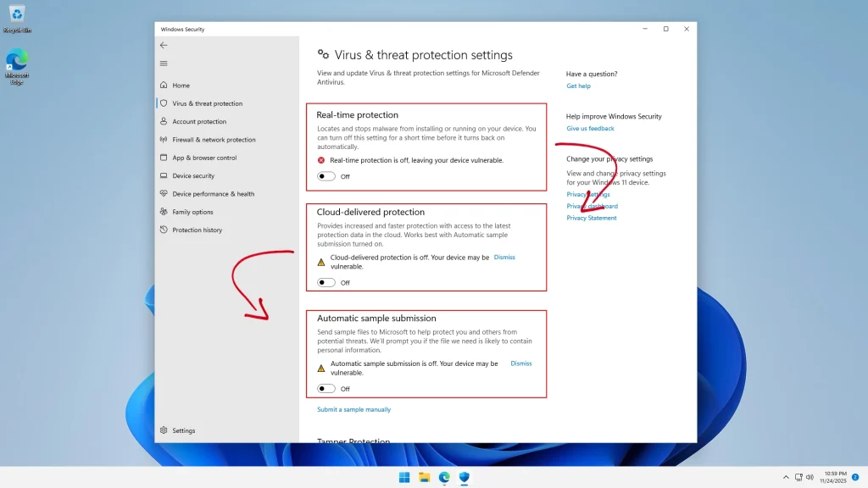Image resolution: width=868 pixels, height=488 pixels.
Task: Select the Firewall & network protection shield icon
Action: (162, 139)
